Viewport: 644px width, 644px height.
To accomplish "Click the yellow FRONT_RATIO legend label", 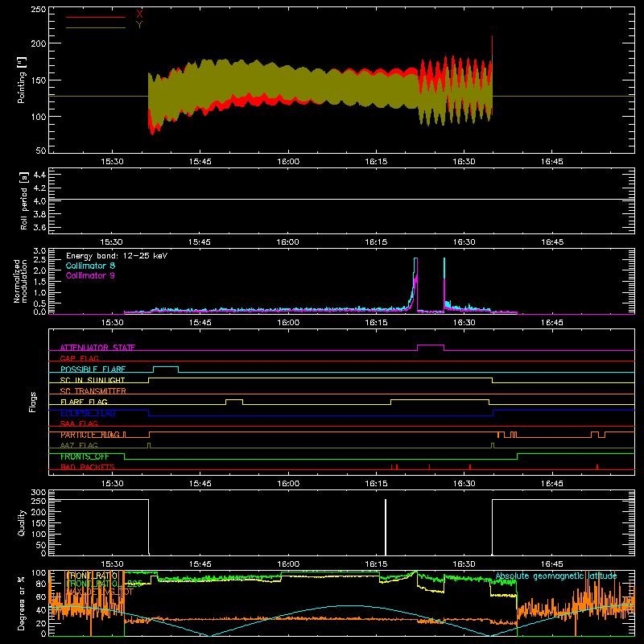I will point(92,576).
